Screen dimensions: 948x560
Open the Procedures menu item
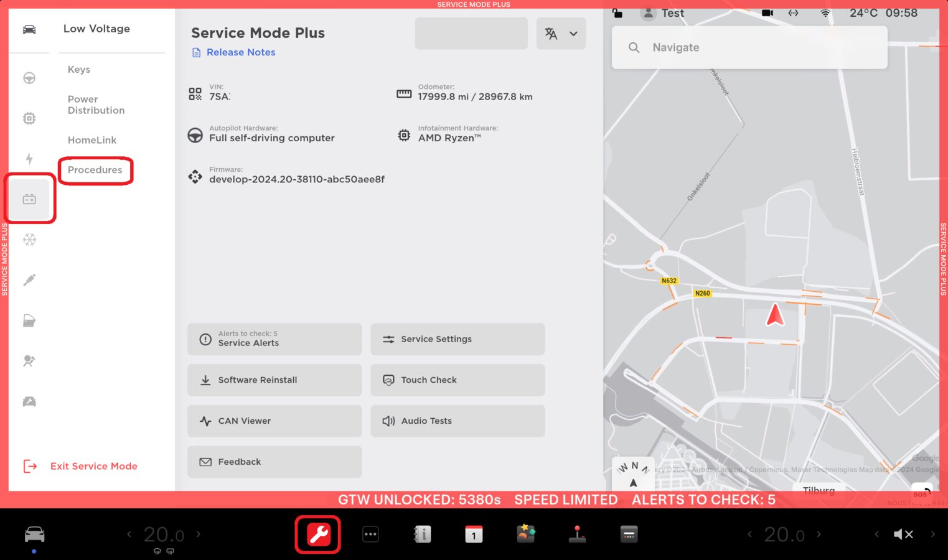(95, 170)
